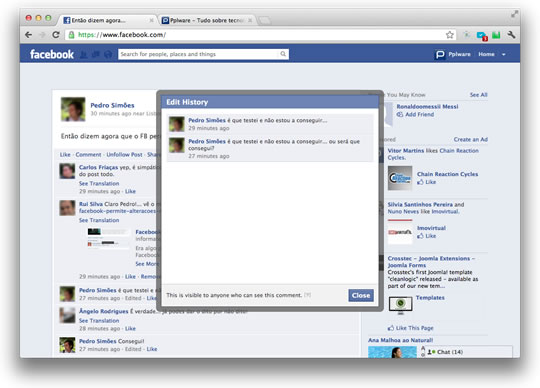The width and height of the screenshot is (540, 388).
Task: Click thumbs-up Like icon under Imovirtual
Action: (420, 236)
